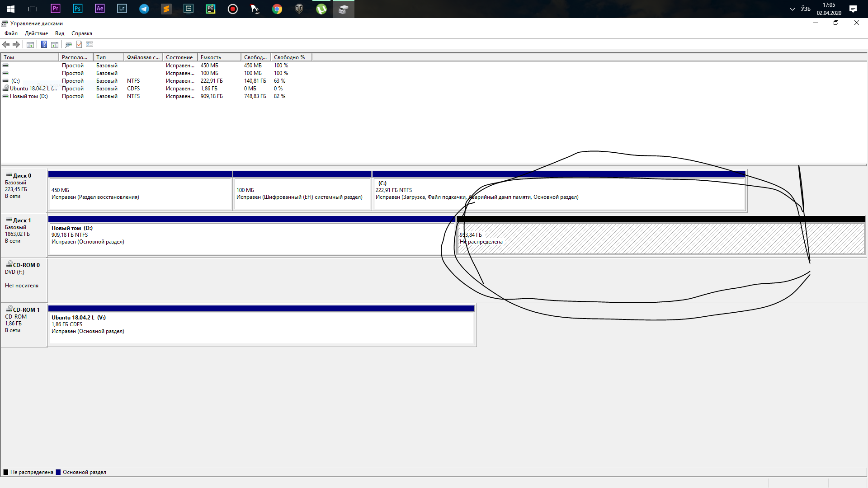Open Help via the blue question mark icon
This screenshot has height=488, width=868.
coord(44,44)
